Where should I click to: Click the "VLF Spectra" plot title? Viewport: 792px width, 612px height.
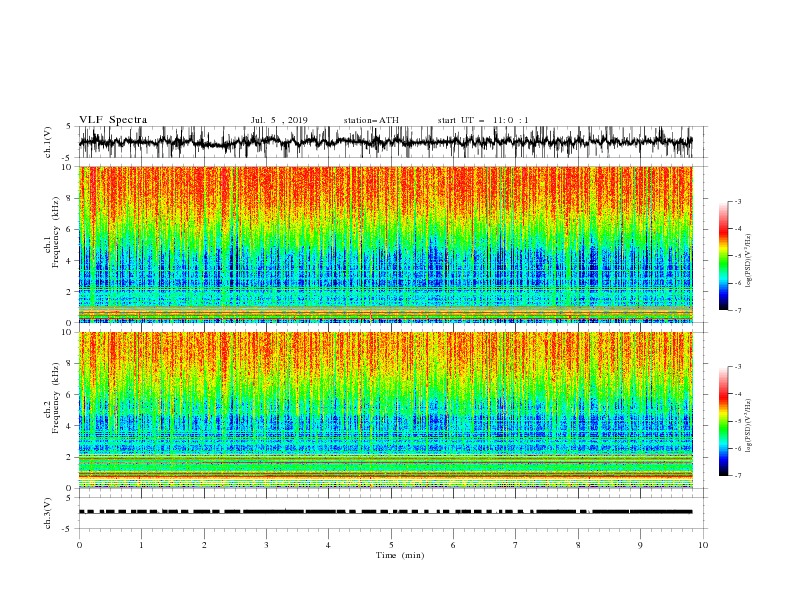113,120
